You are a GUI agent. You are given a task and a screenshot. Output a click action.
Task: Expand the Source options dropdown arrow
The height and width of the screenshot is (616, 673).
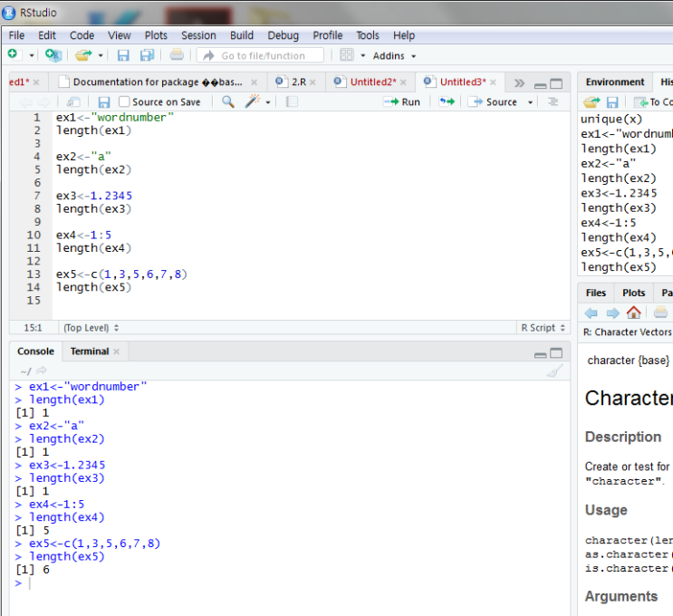[530, 102]
